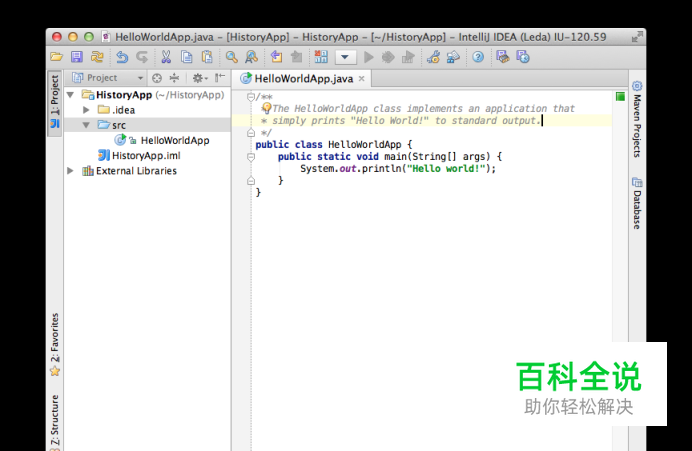Viewport: 692px width, 451px height.
Task: Open the Structure tool window tab
Action: [x=55, y=422]
